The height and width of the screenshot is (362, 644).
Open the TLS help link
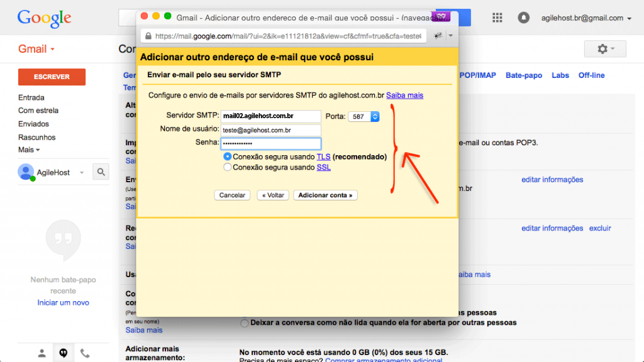[x=324, y=156]
